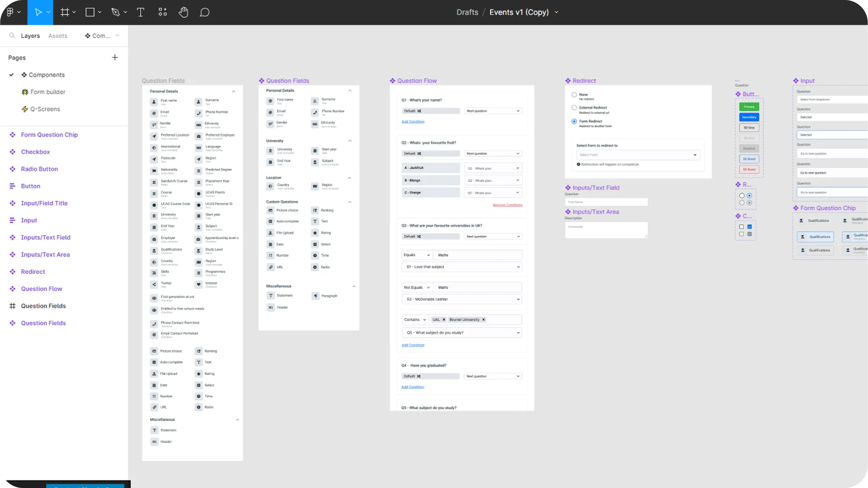This screenshot has height=488, width=868.
Task: Remove the Brunel University tag
Action: pyautogui.click(x=484, y=319)
